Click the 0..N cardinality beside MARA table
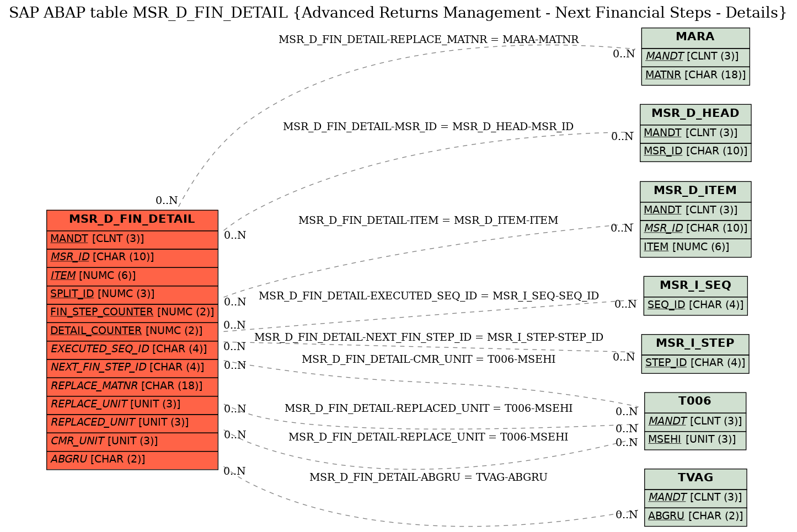Screen dimensions: 797x532 pyautogui.click(x=624, y=54)
